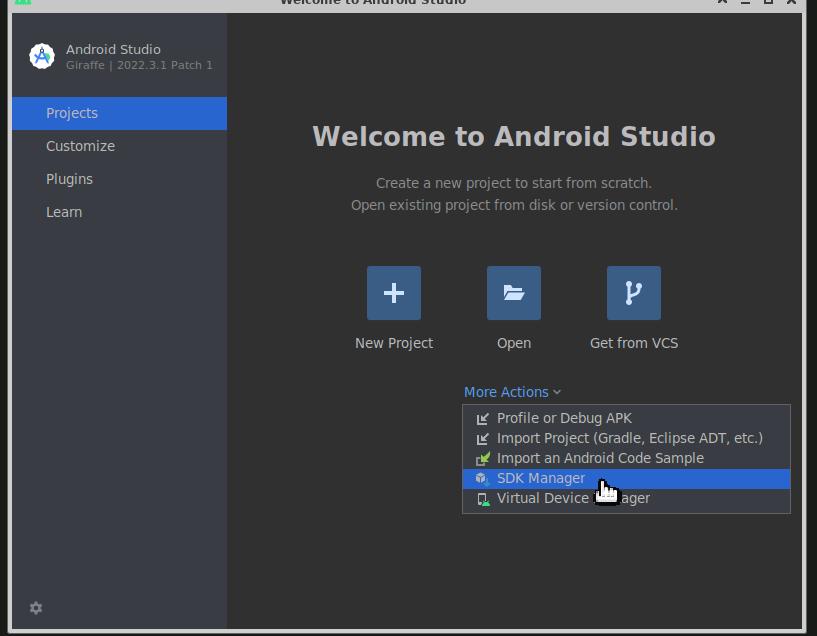Image resolution: width=817 pixels, height=636 pixels.
Task: Click the New Project plus icon
Action: (394, 293)
